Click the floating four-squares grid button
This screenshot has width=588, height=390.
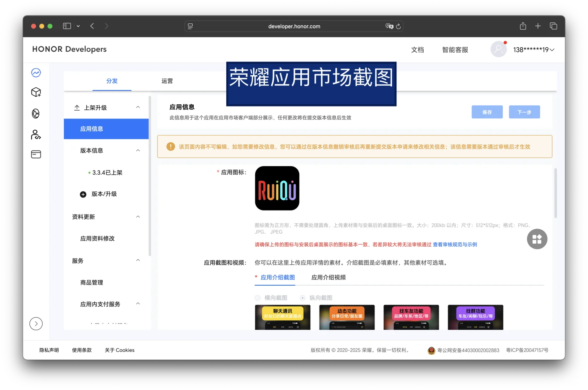(537, 239)
